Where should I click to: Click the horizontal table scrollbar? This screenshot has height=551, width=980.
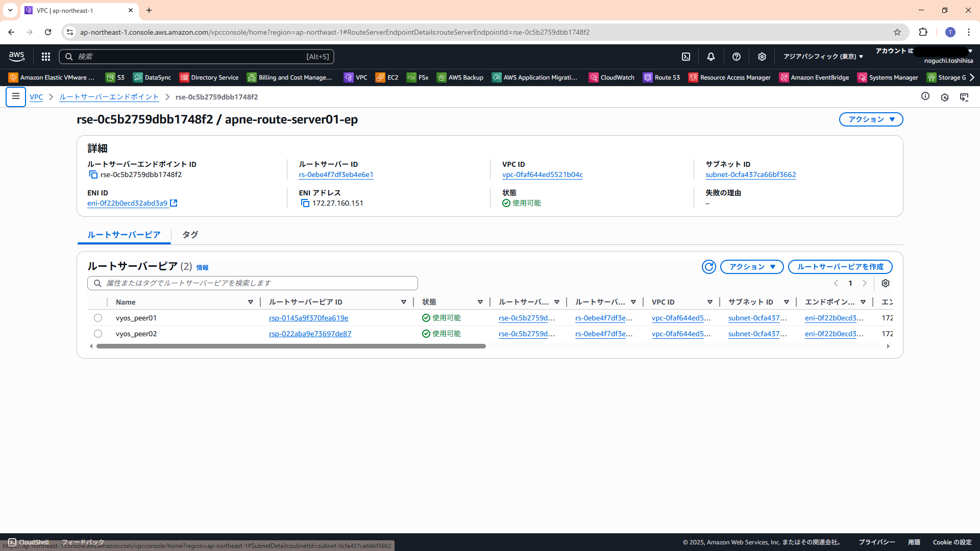pos(291,346)
